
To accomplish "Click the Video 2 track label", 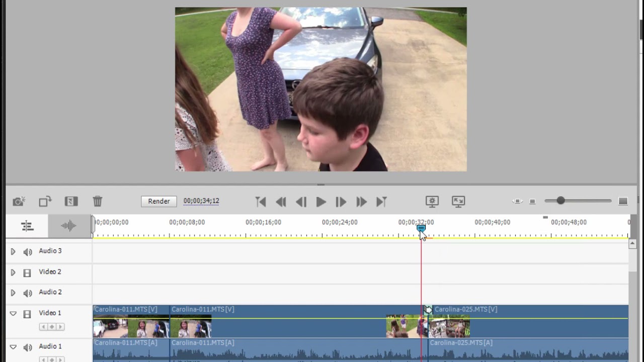I will point(50,271).
